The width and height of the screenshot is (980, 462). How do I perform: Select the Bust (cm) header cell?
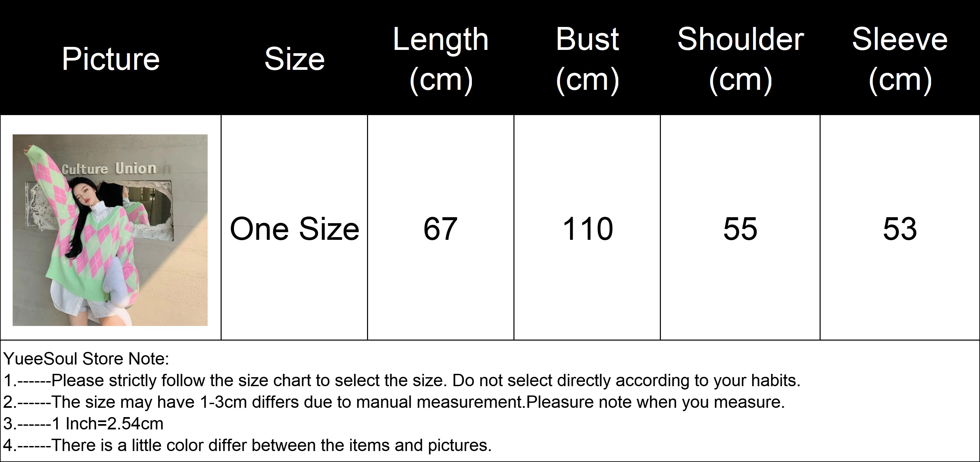pos(587,59)
